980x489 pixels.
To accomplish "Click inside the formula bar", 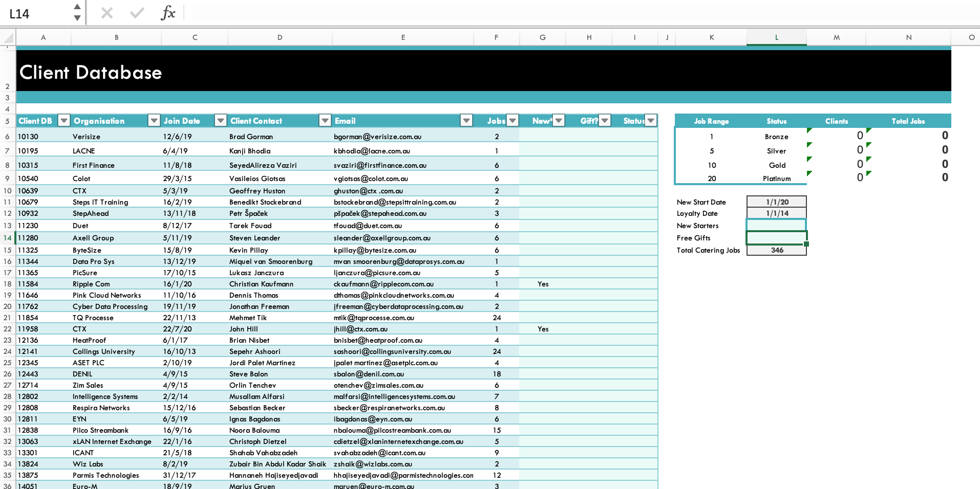I will coord(358,13).
